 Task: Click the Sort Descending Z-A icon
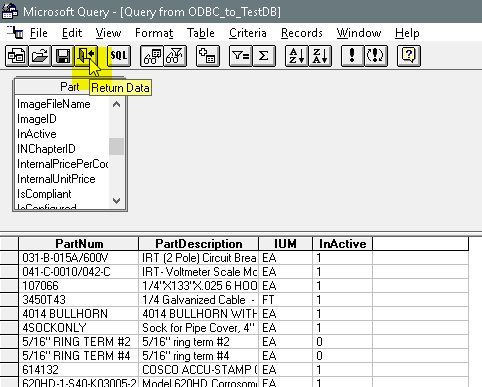click(x=320, y=56)
